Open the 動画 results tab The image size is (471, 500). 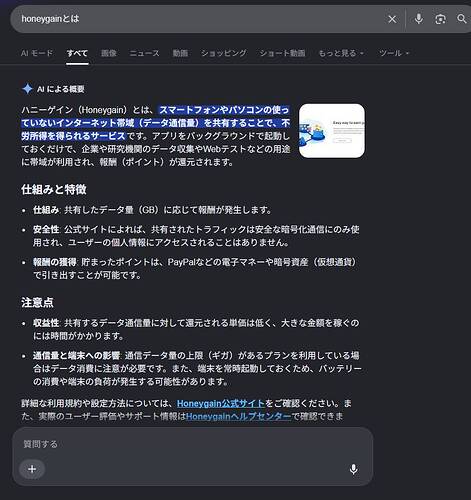click(180, 53)
